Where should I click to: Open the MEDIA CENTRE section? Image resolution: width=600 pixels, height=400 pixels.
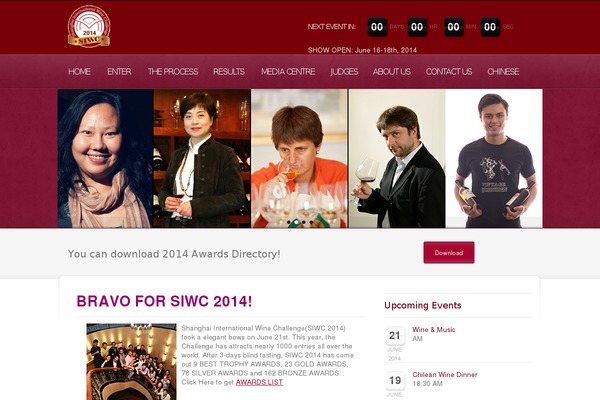[288, 72]
